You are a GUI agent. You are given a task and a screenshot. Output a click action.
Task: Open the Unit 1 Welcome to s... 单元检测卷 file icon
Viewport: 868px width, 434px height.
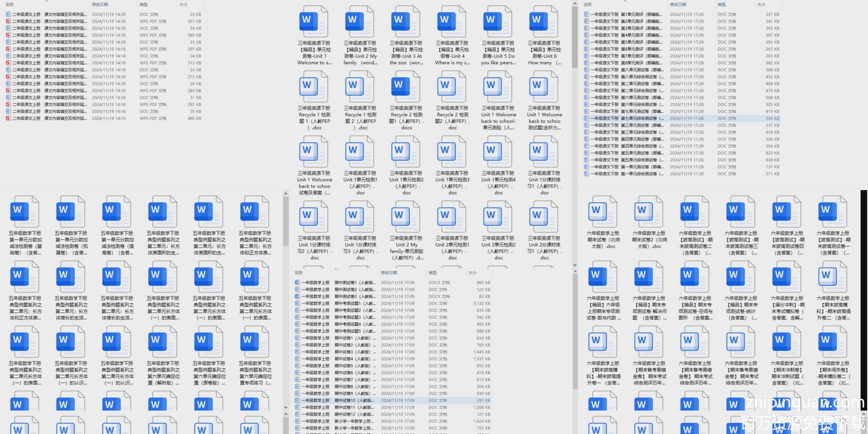pos(314,22)
